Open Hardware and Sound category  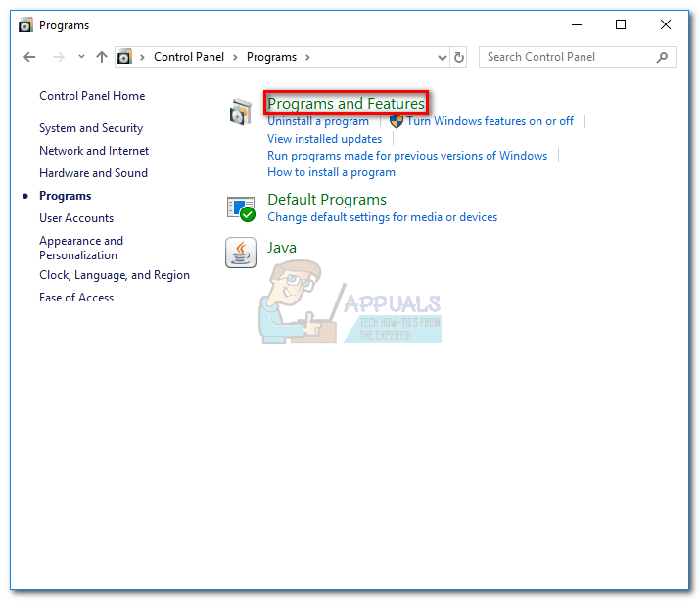[x=93, y=172]
